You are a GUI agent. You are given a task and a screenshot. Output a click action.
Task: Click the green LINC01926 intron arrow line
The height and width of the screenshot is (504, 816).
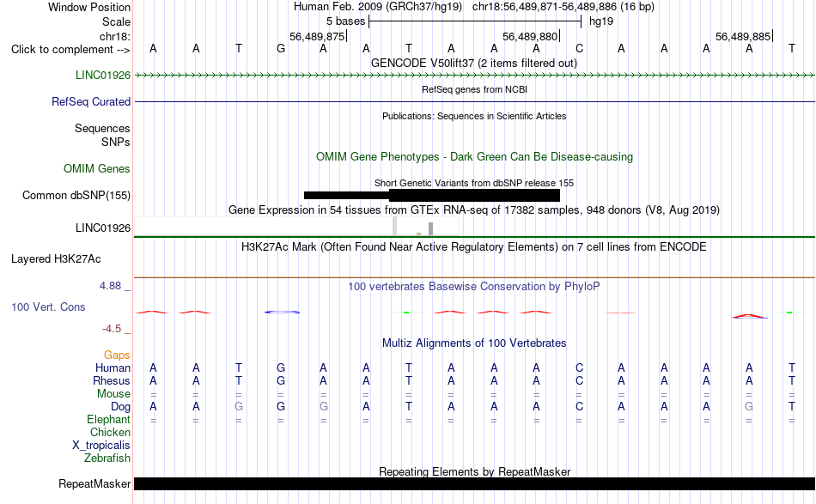pos(474,76)
